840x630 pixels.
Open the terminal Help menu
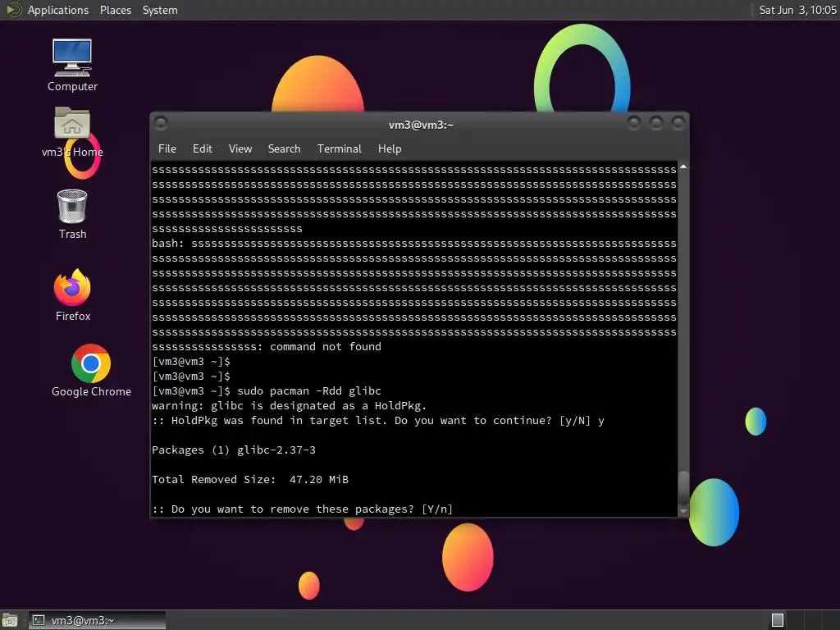[x=390, y=149]
